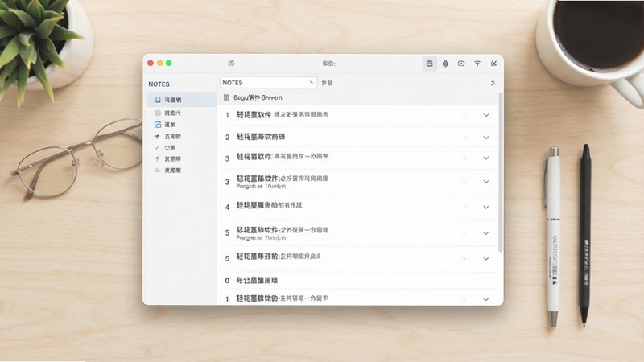Open the NOTES dropdown above the list
Image resolution: width=644 pixels, height=362 pixels.
tap(269, 83)
